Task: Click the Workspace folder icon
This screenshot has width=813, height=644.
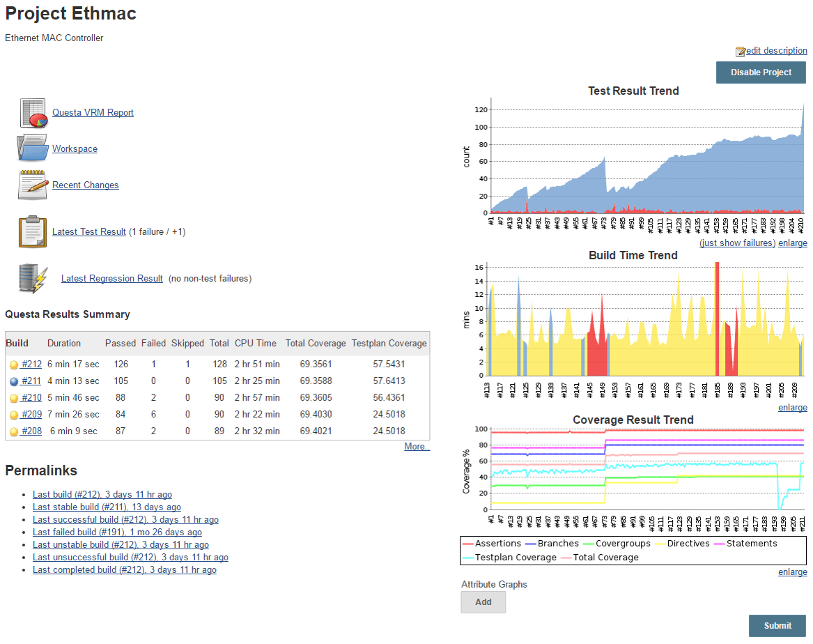Action: pyautogui.click(x=32, y=148)
